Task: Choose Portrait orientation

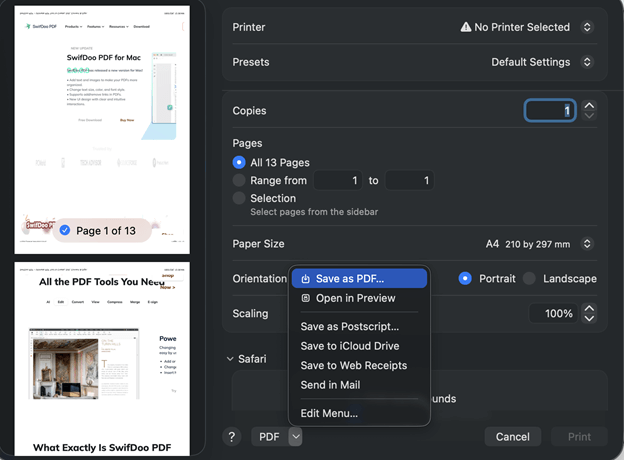Action: (x=465, y=279)
